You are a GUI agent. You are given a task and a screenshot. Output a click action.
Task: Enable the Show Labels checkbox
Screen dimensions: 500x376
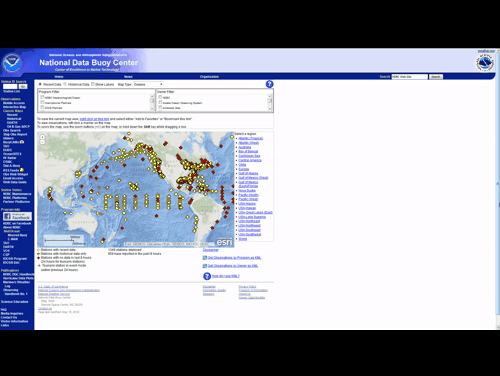[x=93, y=84]
